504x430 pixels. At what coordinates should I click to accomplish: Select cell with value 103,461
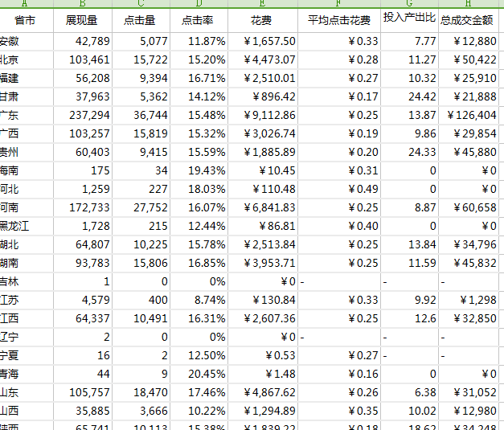coord(83,59)
